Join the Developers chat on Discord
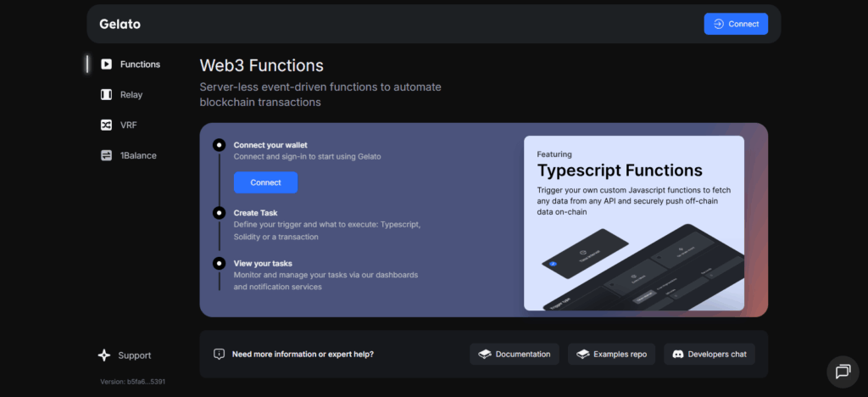This screenshot has width=868, height=397. (709, 355)
